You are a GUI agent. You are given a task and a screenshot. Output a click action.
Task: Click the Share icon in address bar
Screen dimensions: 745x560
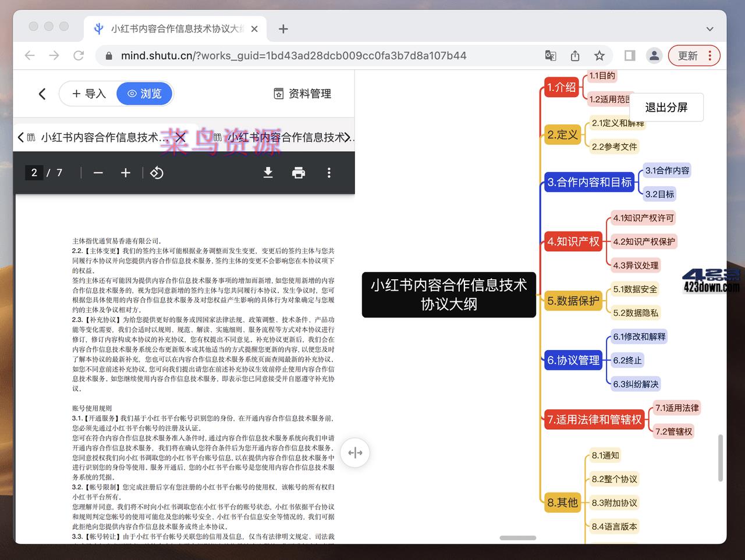coord(574,55)
